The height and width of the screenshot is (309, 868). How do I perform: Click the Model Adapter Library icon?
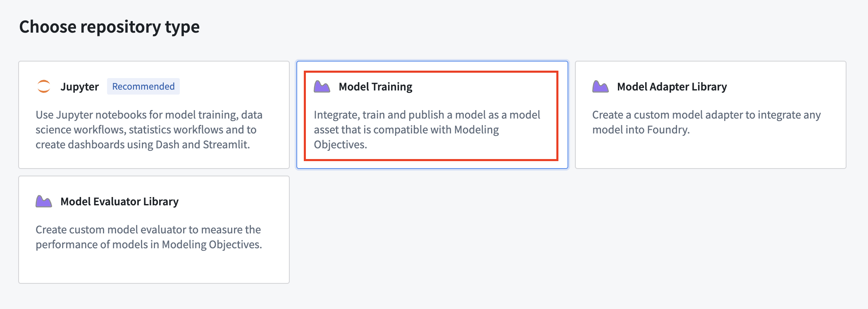pyautogui.click(x=601, y=86)
